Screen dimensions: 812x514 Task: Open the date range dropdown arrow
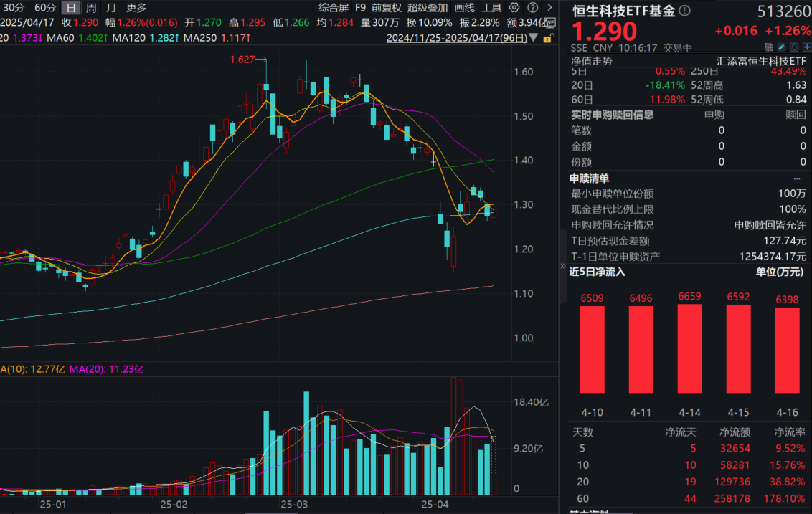pos(533,38)
